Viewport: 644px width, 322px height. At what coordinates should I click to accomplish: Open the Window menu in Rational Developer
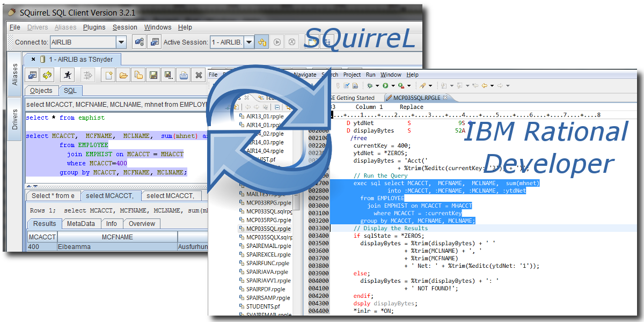pos(391,75)
